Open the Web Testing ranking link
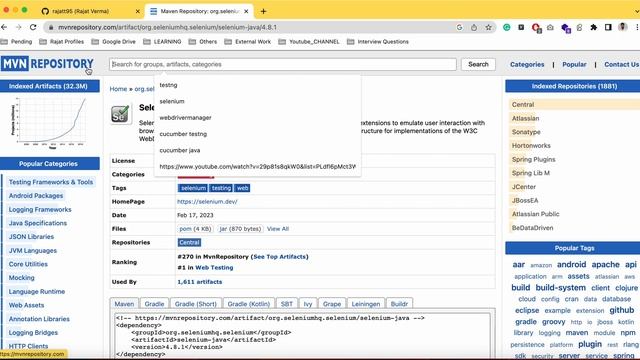This screenshot has height=360, width=640. tap(214, 268)
